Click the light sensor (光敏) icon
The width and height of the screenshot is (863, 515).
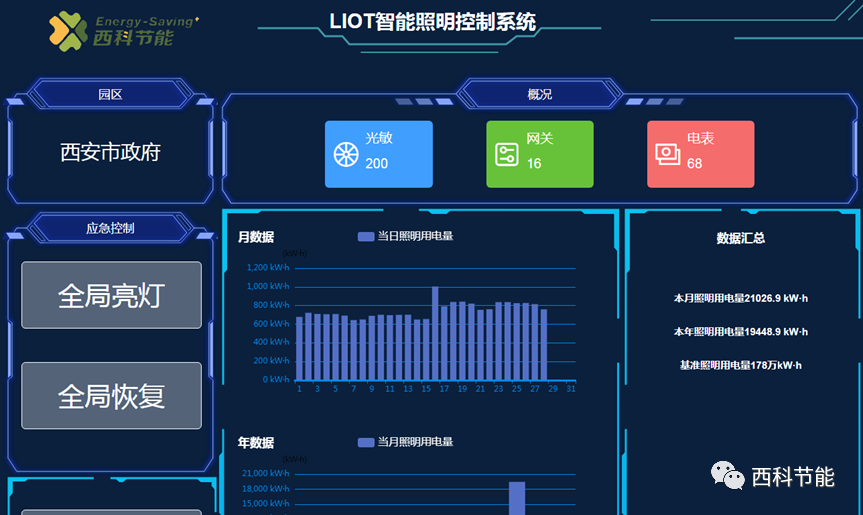[x=345, y=155]
